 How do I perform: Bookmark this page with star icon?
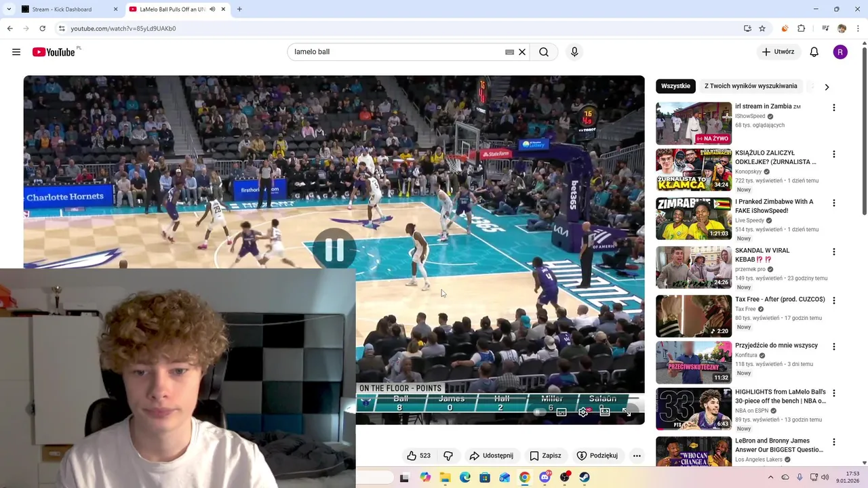tap(762, 28)
